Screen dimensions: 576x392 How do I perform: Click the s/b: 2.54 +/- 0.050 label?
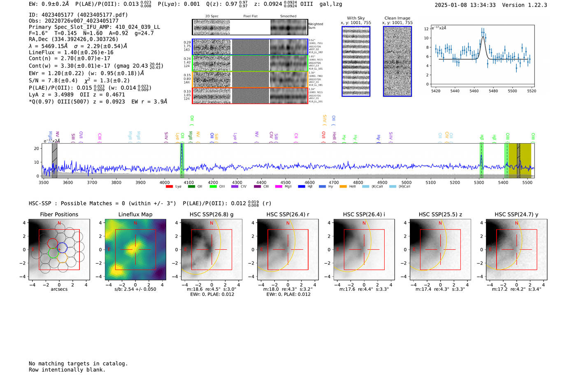tap(135, 289)
